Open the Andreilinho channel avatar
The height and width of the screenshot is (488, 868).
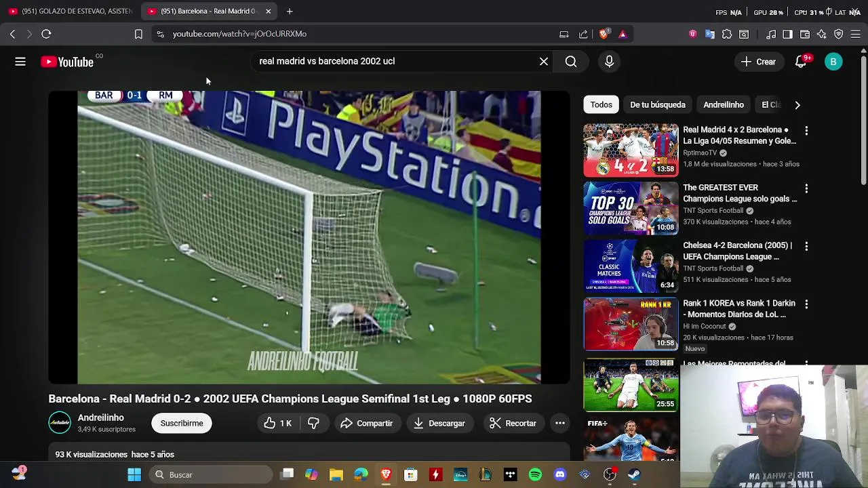coord(60,423)
